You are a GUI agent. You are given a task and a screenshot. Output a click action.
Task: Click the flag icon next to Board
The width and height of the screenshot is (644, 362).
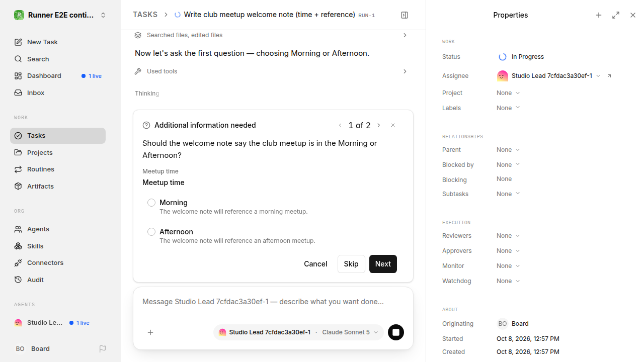(x=103, y=349)
